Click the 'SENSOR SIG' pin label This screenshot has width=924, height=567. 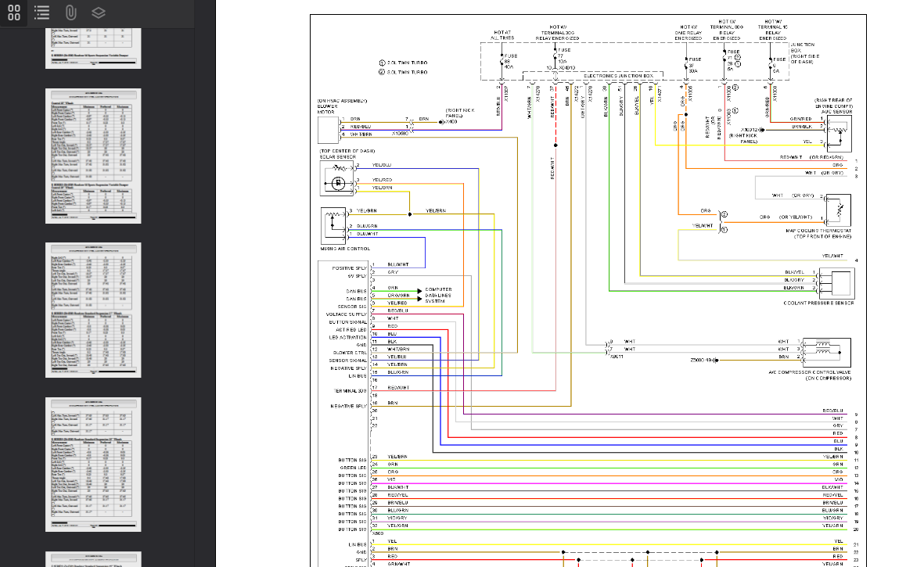[352, 307]
